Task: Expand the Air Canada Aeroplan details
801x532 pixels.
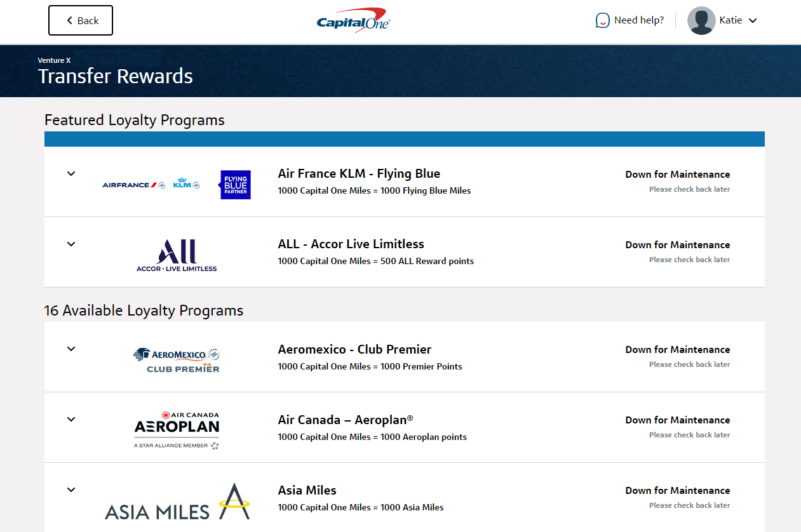Action: point(71,419)
